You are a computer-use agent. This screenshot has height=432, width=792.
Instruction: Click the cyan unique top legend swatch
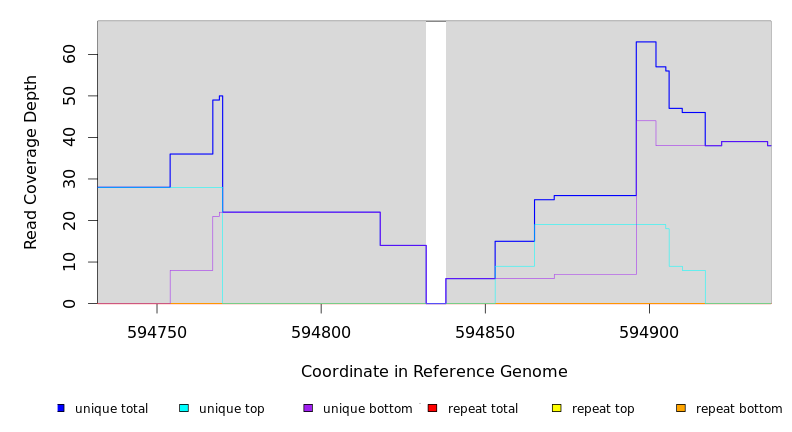point(184,408)
